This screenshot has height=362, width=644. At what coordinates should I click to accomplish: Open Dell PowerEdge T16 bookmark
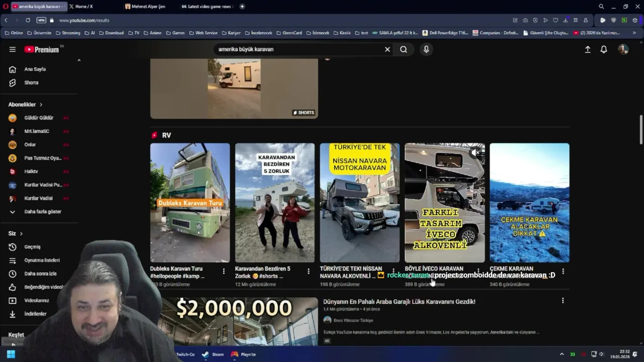click(x=445, y=33)
